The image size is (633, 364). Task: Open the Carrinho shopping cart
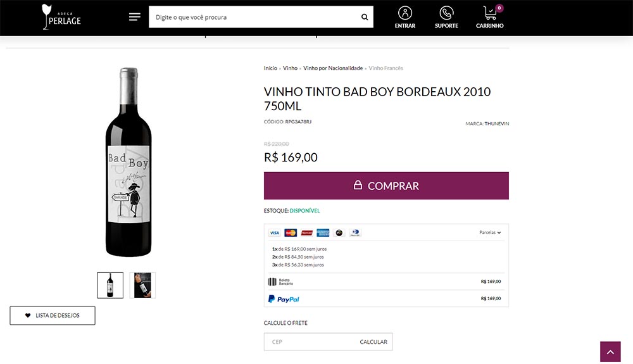pyautogui.click(x=490, y=17)
